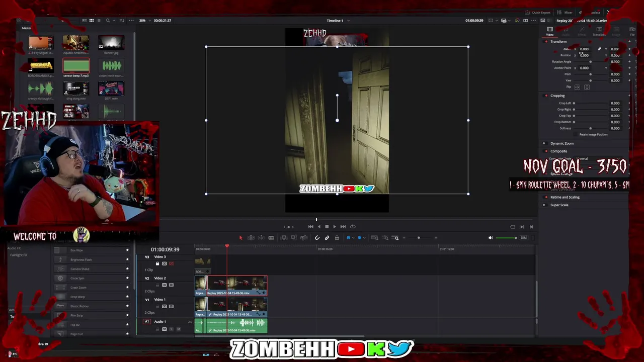Select the A1 destination control

coord(147,321)
